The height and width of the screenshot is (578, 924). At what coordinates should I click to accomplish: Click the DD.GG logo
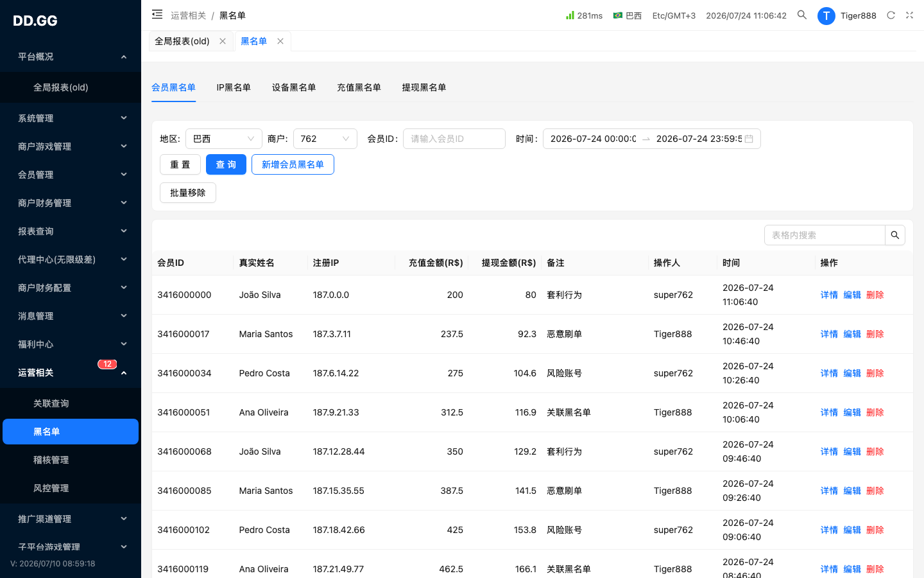tap(35, 21)
